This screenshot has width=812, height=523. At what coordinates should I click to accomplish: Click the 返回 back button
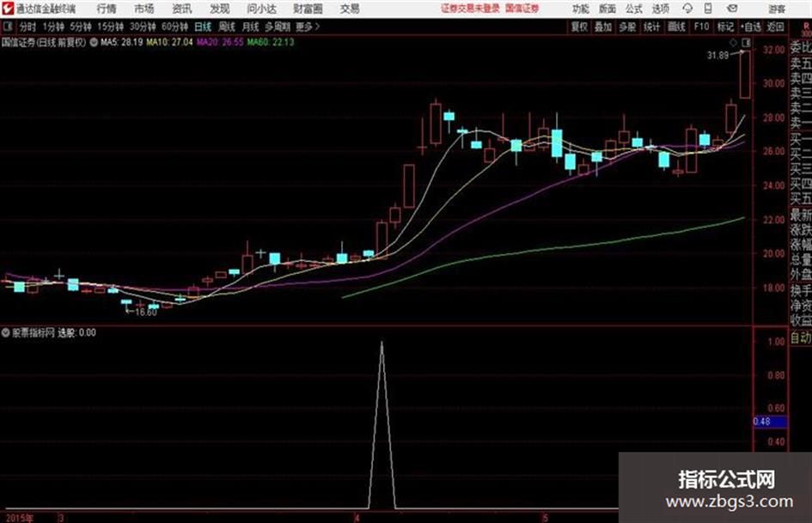[776, 27]
